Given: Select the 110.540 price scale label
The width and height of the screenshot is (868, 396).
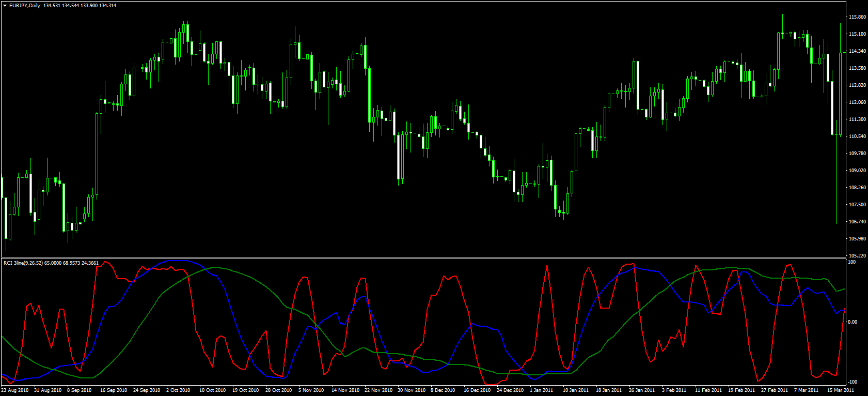Looking at the screenshot, I should (x=857, y=136).
